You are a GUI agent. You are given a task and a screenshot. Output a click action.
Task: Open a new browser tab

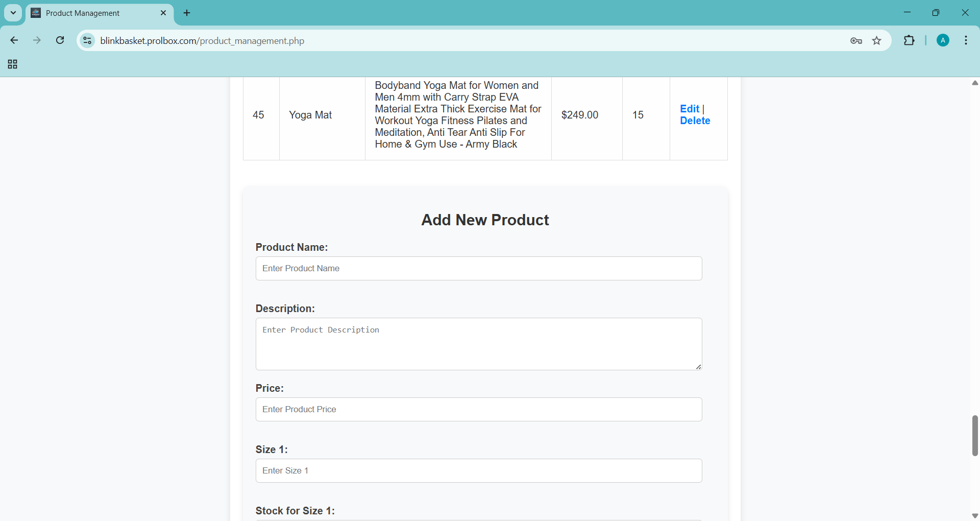coord(187,13)
